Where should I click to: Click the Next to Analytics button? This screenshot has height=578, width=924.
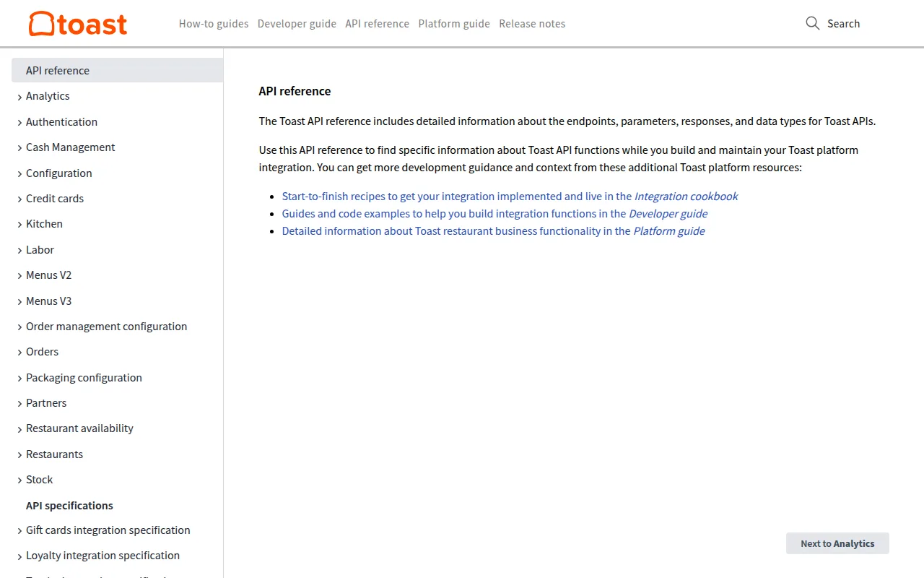point(837,543)
